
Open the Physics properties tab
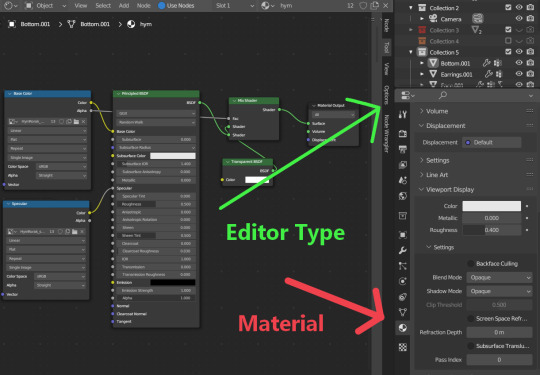402,281
